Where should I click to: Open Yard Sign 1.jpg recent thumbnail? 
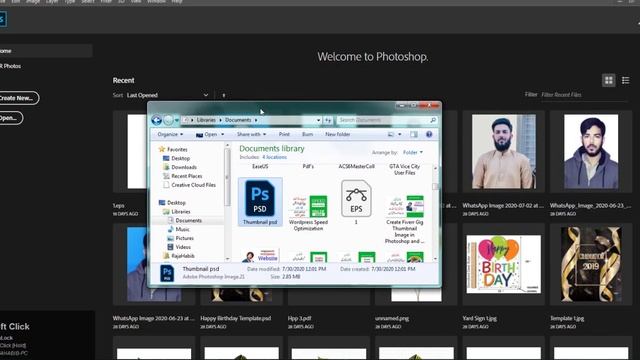coord(504,264)
